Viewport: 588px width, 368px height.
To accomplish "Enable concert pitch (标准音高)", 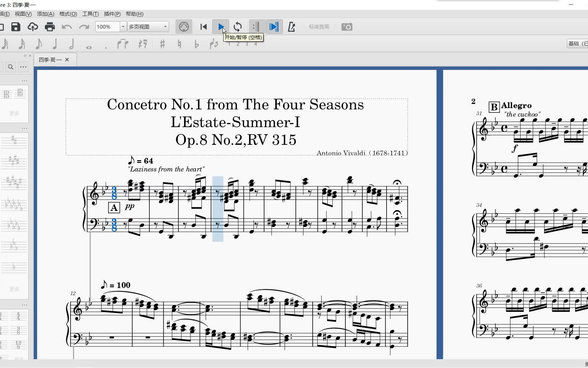I will click(319, 27).
